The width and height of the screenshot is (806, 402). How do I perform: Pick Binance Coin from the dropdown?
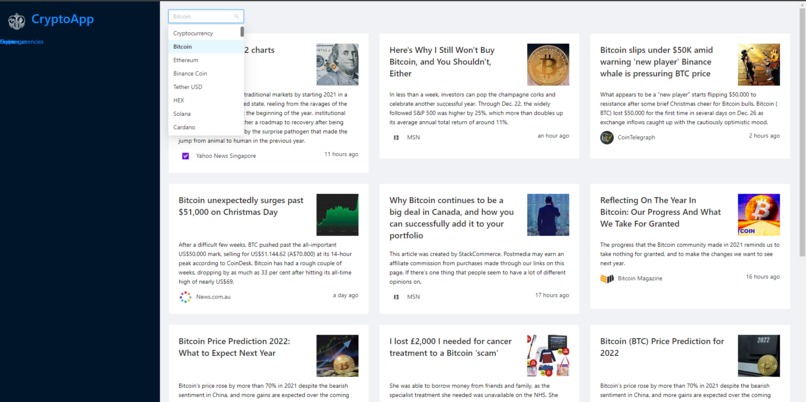pyautogui.click(x=205, y=74)
